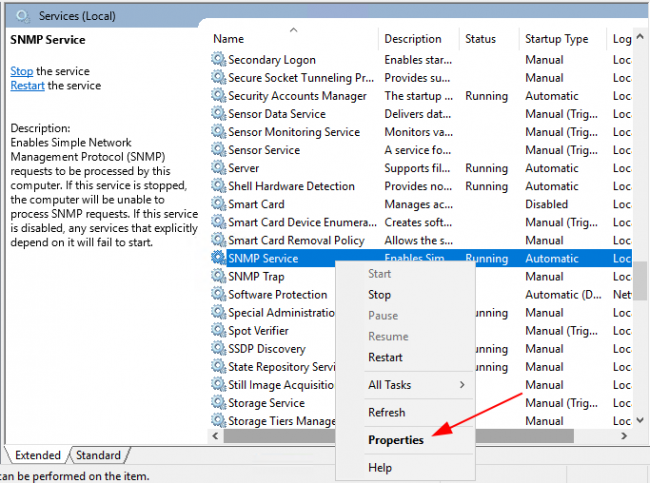This screenshot has width=650, height=483.
Task: Select the Sensor Data Service gear icon
Action: click(x=218, y=114)
